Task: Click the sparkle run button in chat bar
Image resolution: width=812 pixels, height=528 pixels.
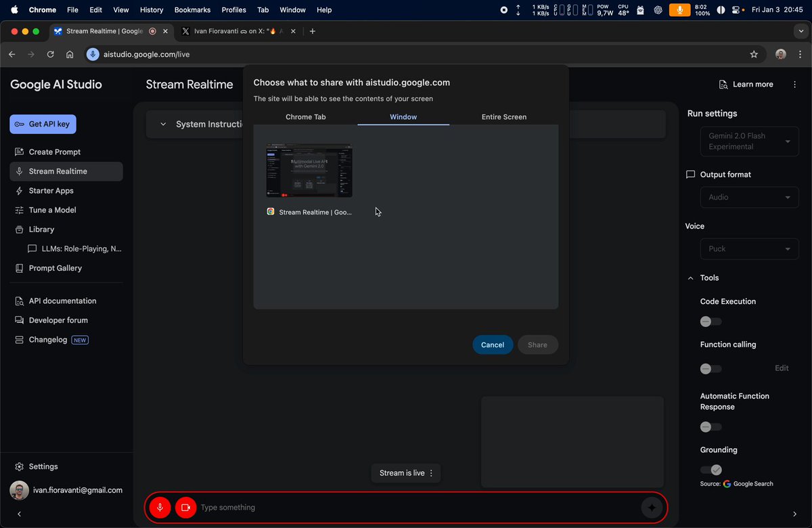Action: coord(652,507)
